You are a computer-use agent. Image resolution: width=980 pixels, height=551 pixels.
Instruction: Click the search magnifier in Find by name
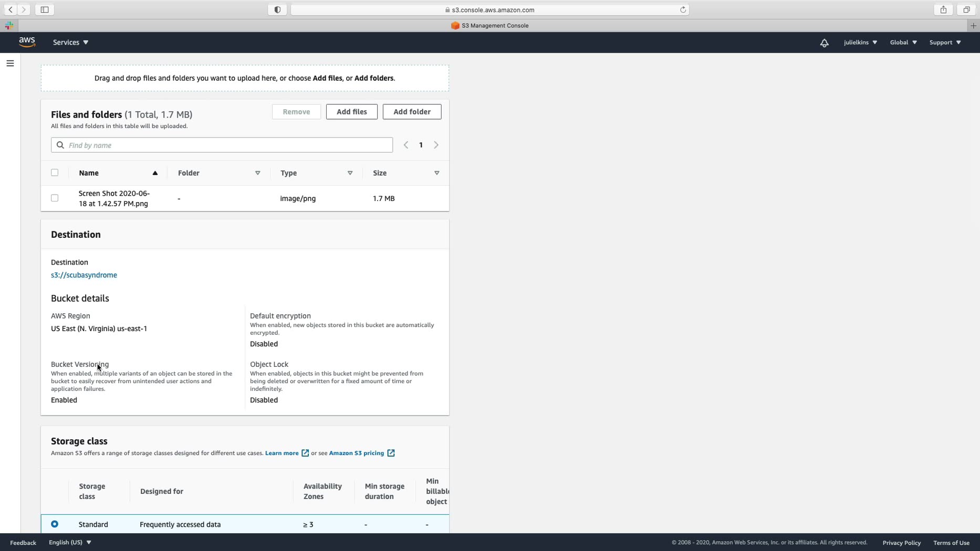click(60, 145)
